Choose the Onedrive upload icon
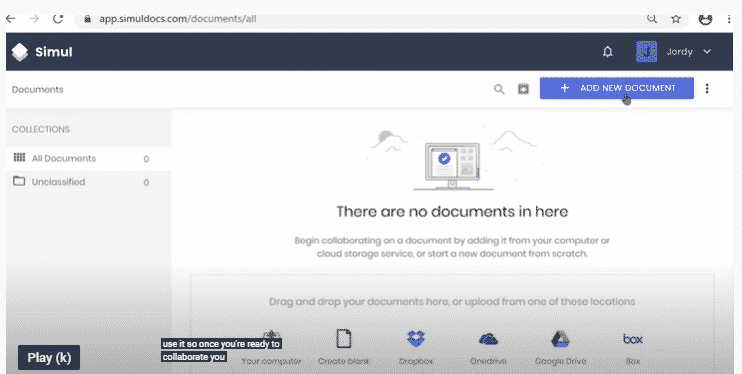742x374 pixels. pos(488,338)
